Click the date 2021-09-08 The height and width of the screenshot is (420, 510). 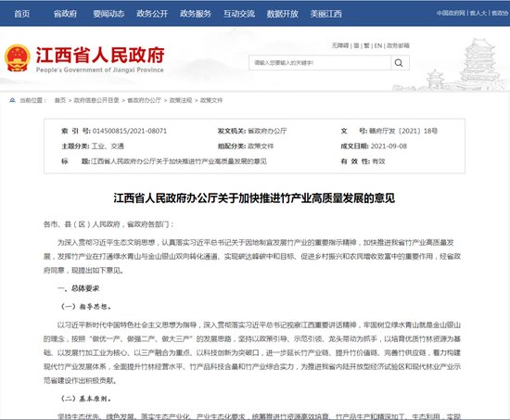(x=389, y=146)
